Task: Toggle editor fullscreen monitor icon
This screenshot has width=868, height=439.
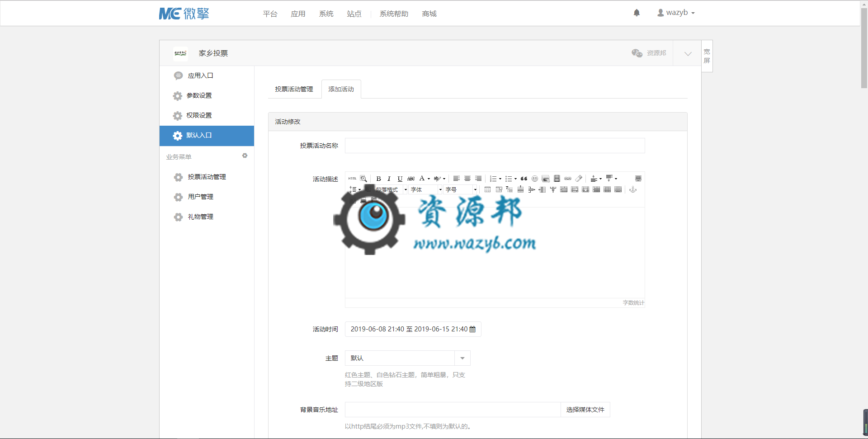Action: (638, 179)
